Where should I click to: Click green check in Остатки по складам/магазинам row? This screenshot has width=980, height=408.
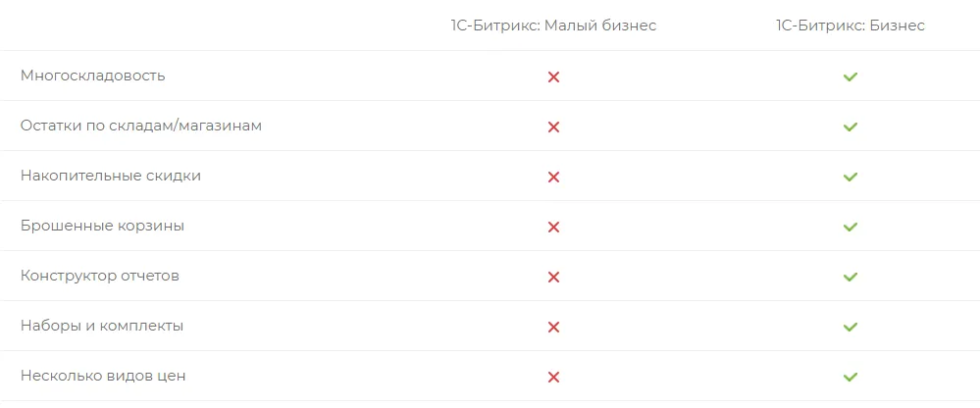851,127
